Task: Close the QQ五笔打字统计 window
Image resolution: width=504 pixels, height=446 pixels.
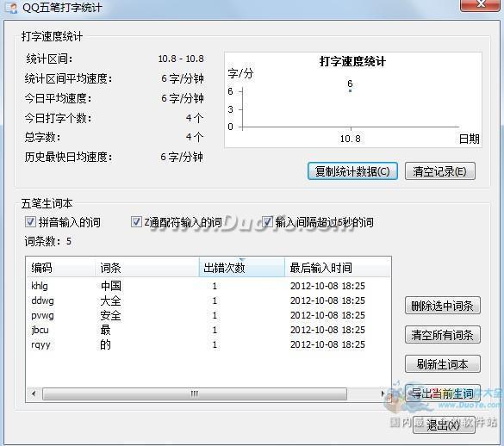Action: (x=480, y=4)
